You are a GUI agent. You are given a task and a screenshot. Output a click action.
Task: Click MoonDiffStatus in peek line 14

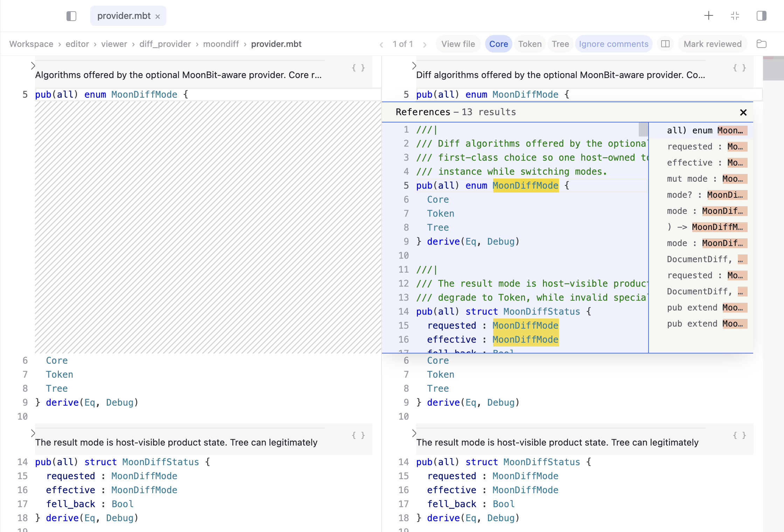tap(542, 311)
